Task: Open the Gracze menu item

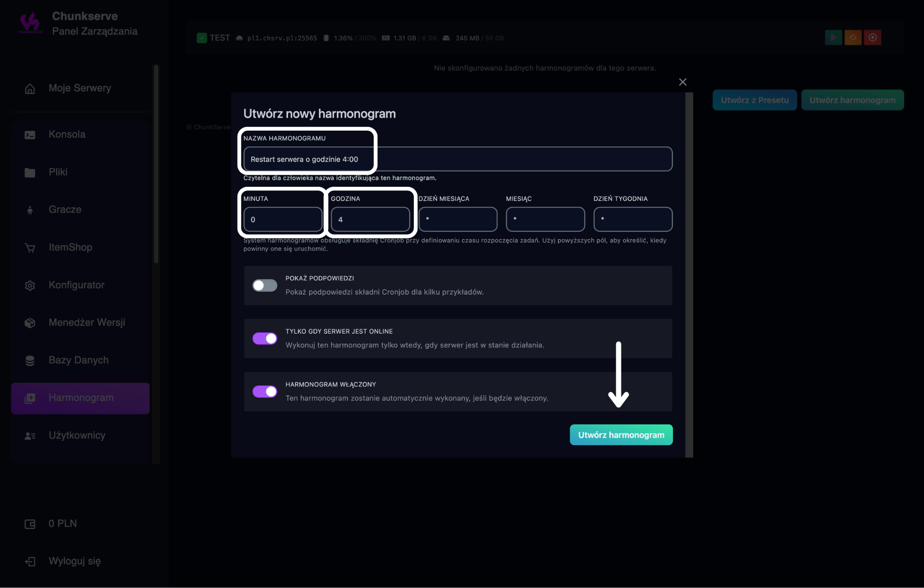Action: coord(65,210)
